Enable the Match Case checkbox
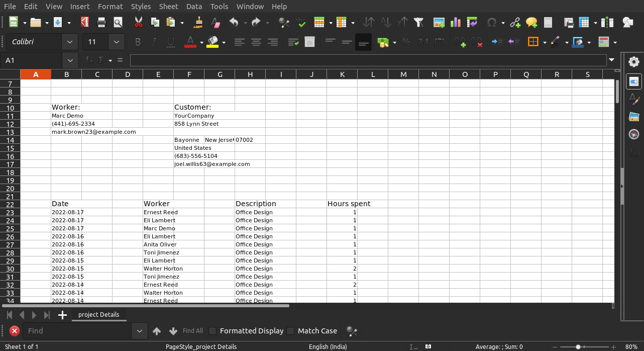The height and width of the screenshot is (351, 644). [290, 331]
